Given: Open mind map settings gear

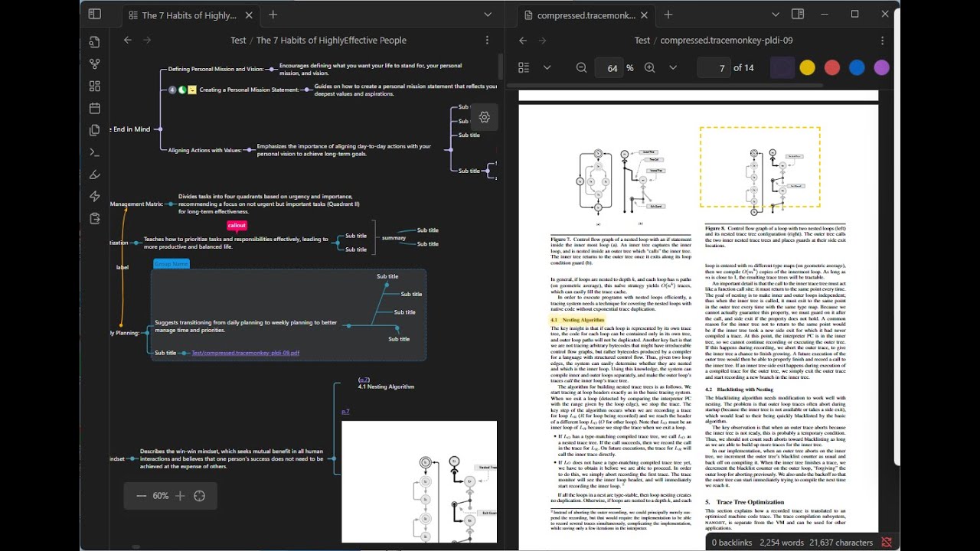Looking at the screenshot, I should point(484,117).
